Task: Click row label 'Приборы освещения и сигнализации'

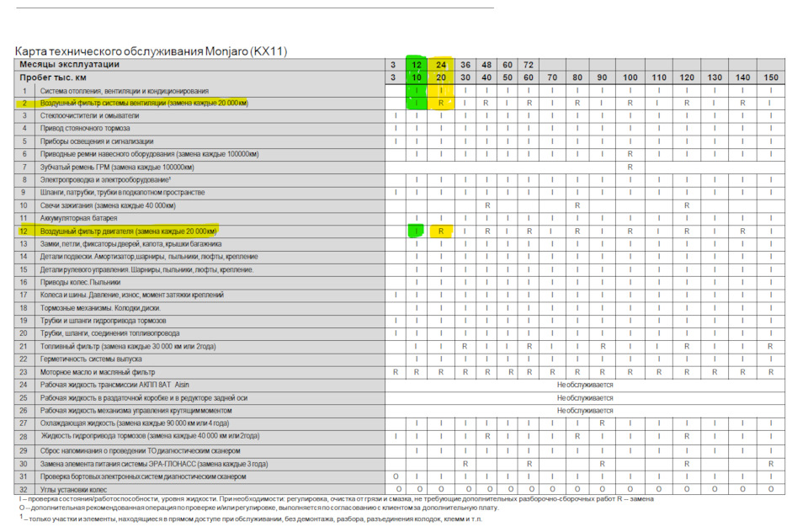Action: 97,141
